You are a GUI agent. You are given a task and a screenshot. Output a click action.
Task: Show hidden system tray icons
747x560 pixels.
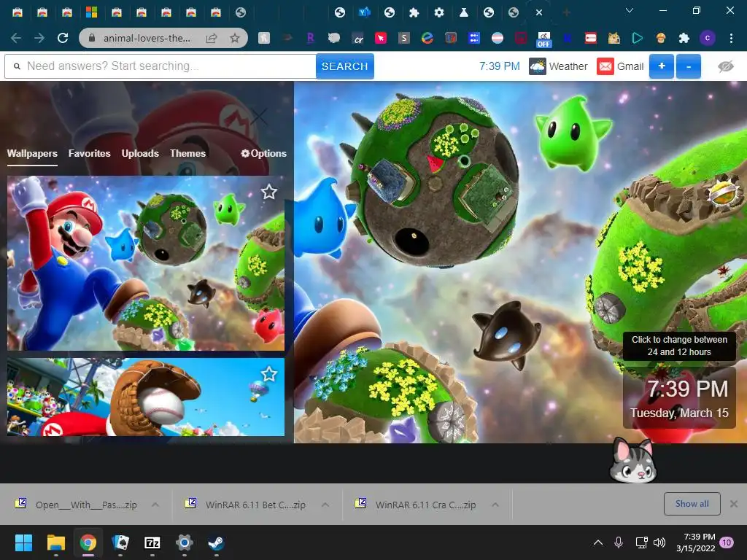(x=598, y=542)
